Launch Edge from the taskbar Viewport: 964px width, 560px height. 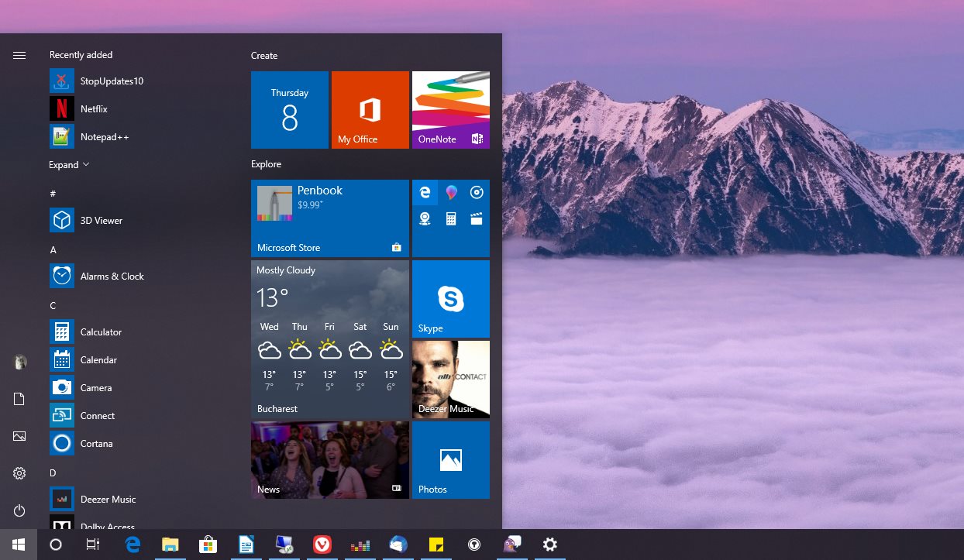tap(133, 545)
